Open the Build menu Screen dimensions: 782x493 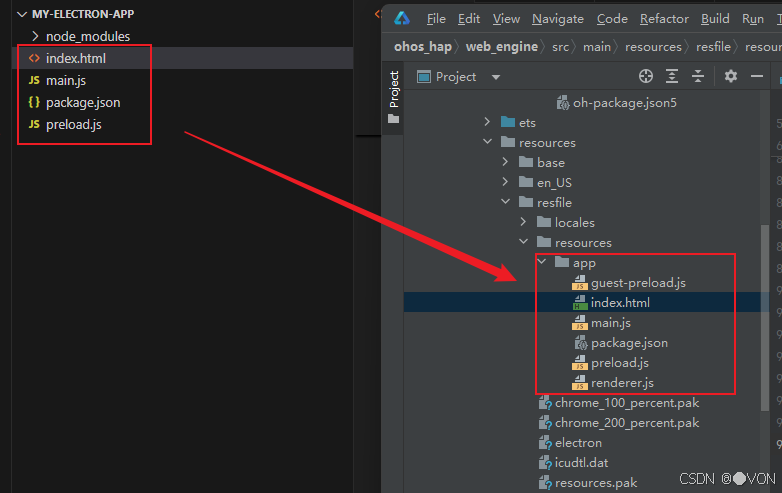point(715,19)
